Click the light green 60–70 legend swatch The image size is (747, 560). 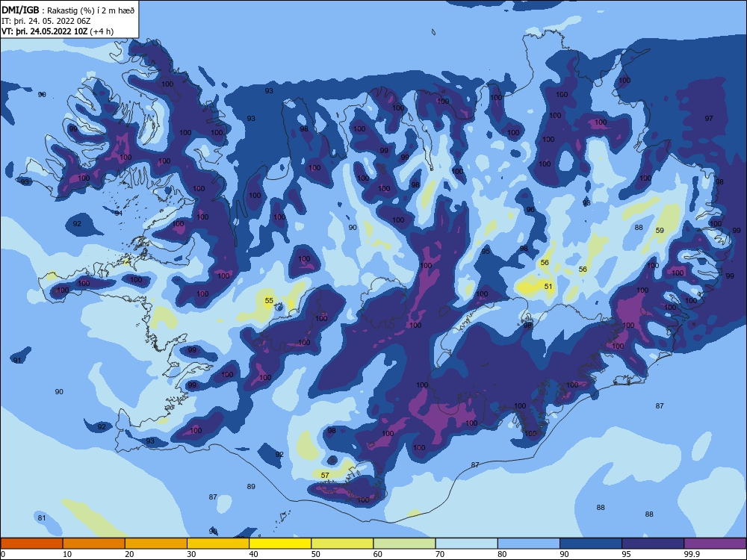point(404,544)
